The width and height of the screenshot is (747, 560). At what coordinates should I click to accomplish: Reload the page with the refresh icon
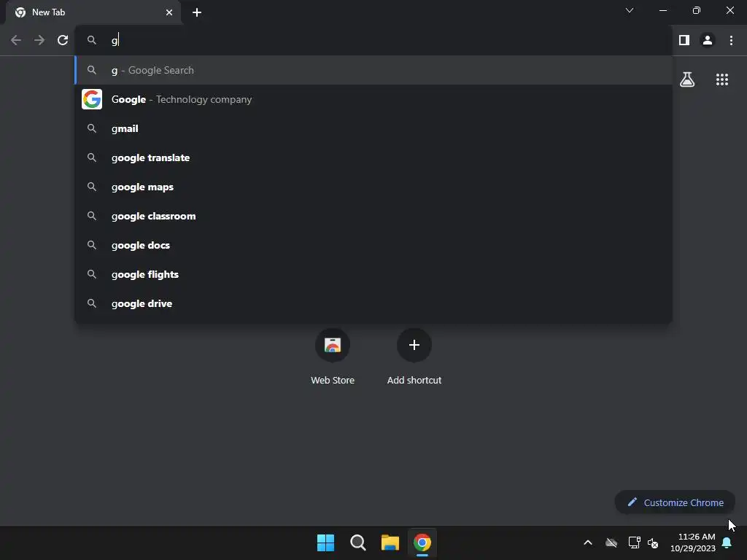pyautogui.click(x=63, y=41)
